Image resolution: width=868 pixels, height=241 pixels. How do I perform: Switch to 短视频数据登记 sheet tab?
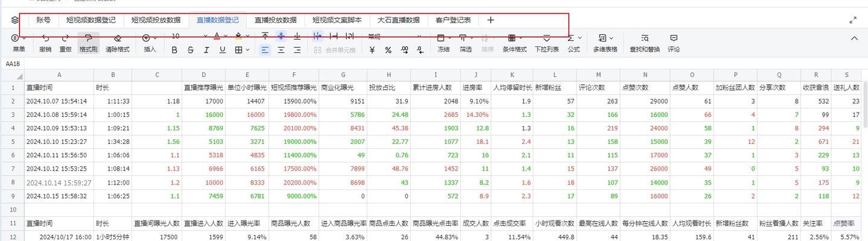coord(91,20)
